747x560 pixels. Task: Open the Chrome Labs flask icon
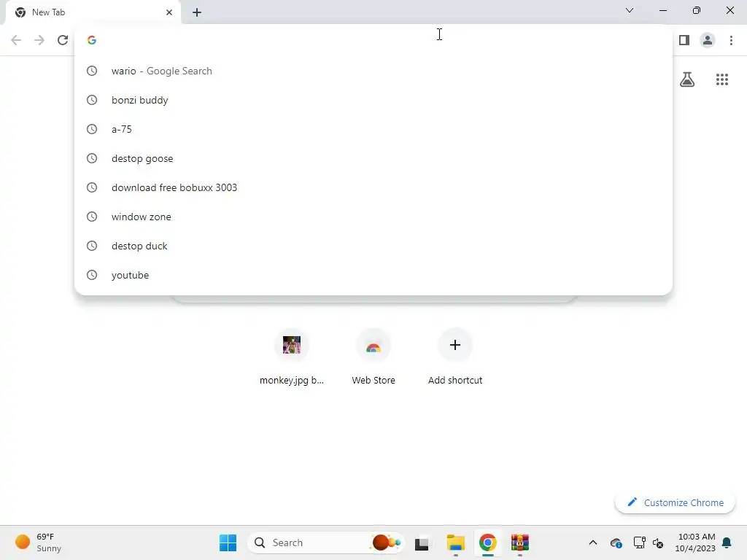[x=687, y=79]
